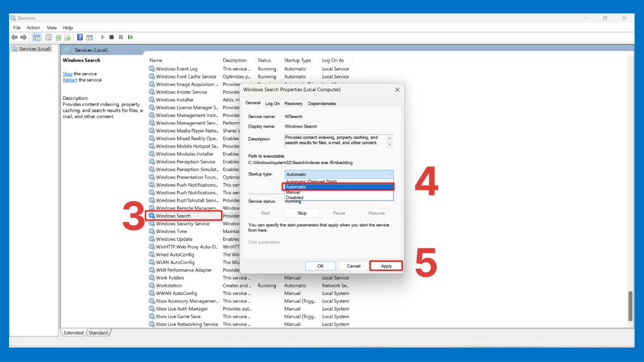Click the OK button in properties dialog
Viewport: 644px width, 362px height.
(320, 266)
